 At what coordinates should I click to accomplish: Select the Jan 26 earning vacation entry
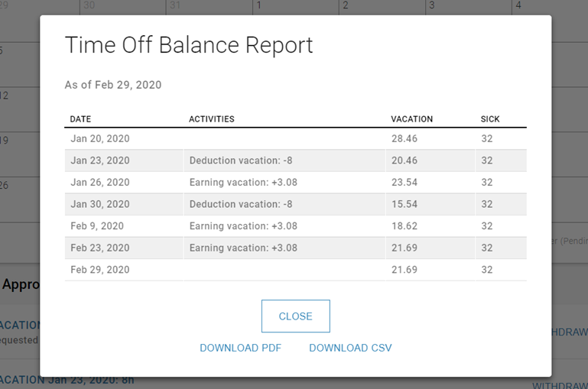click(243, 183)
